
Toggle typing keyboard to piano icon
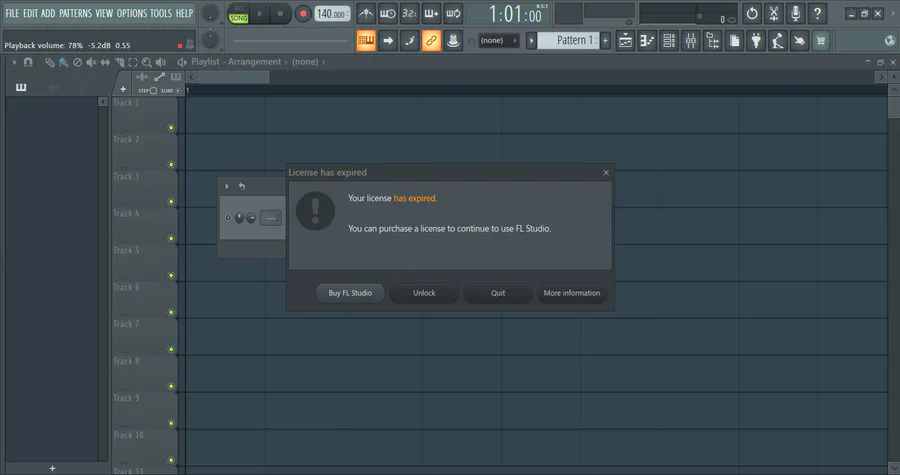[366, 41]
